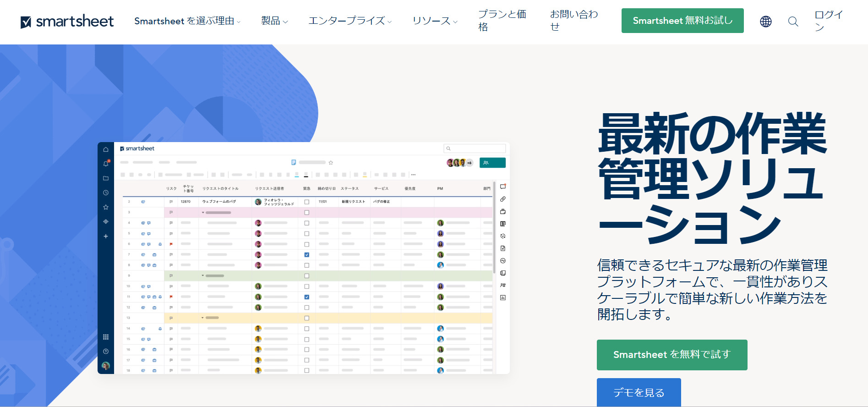The image size is (868, 407).
Task: Open the chart icon at right rail bottom
Action: coord(503,297)
